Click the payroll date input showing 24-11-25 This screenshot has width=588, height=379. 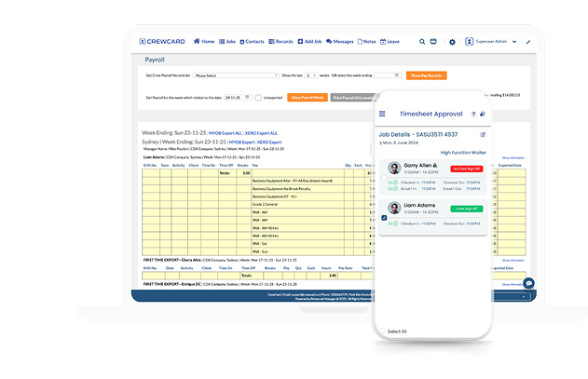(x=233, y=97)
